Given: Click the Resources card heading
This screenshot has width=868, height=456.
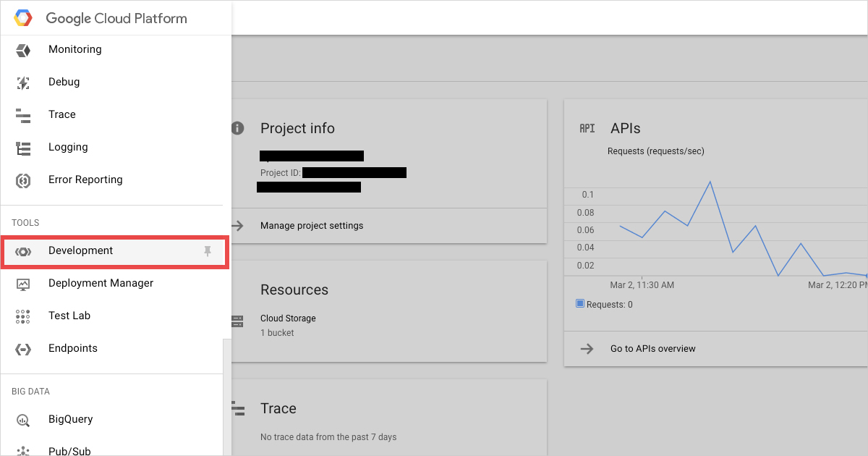Looking at the screenshot, I should point(294,290).
